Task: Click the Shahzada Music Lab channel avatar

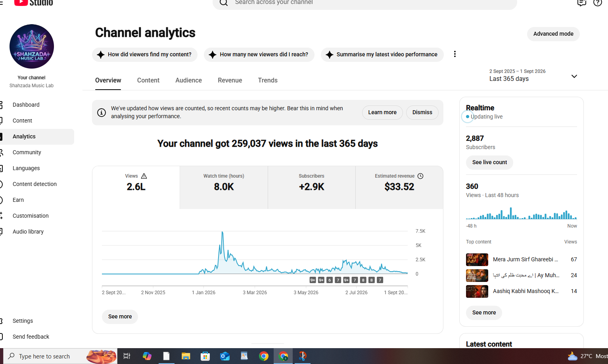Action: click(x=32, y=46)
